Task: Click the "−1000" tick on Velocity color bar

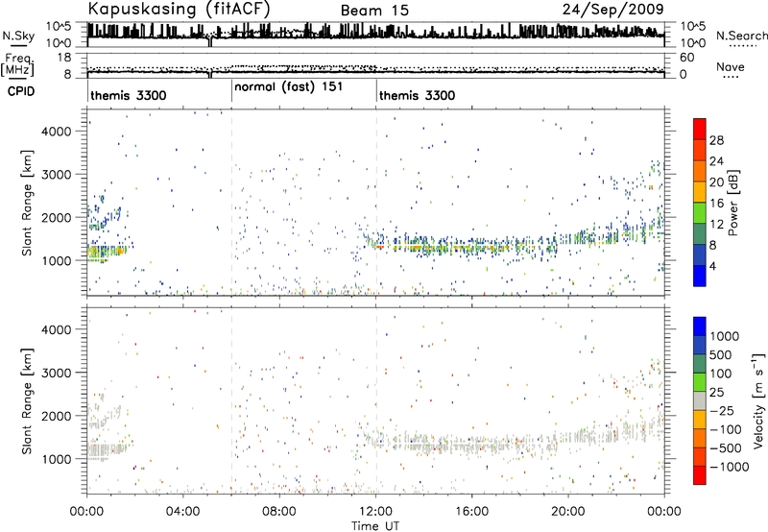Action: tap(730, 467)
